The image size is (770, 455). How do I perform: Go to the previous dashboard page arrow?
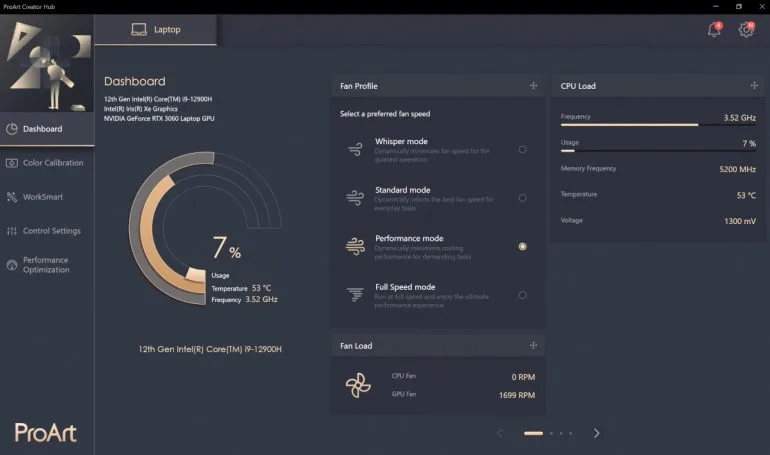coord(500,433)
